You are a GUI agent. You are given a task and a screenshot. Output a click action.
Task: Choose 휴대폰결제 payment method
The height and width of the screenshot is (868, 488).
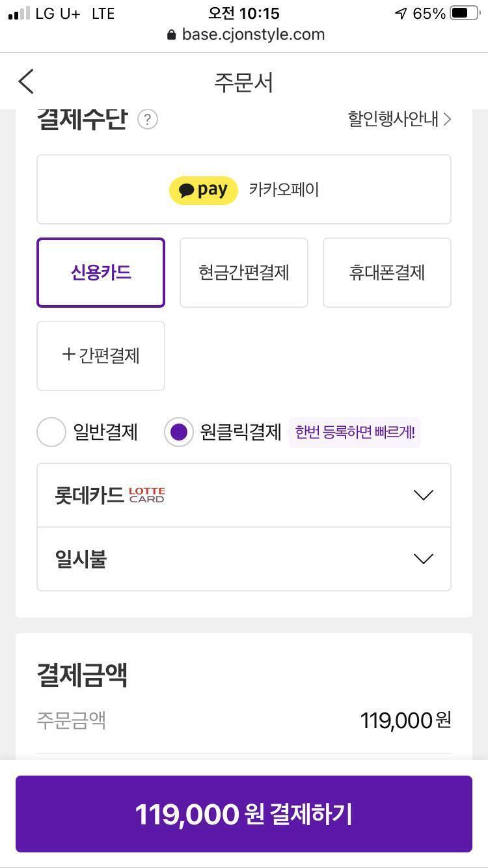[x=386, y=272]
